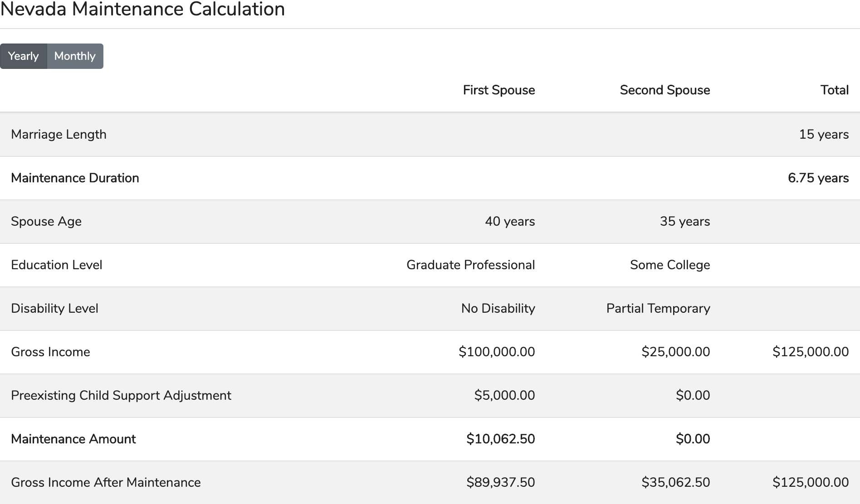860x504 pixels.
Task: Select the Graduate Professional education value
Action: coord(470,265)
